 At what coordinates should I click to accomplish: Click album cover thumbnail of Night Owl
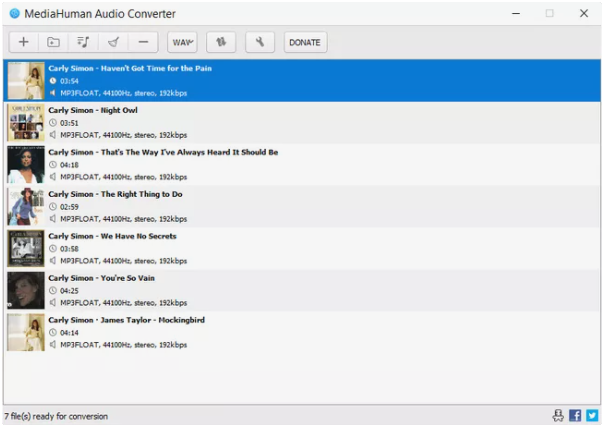point(26,123)
